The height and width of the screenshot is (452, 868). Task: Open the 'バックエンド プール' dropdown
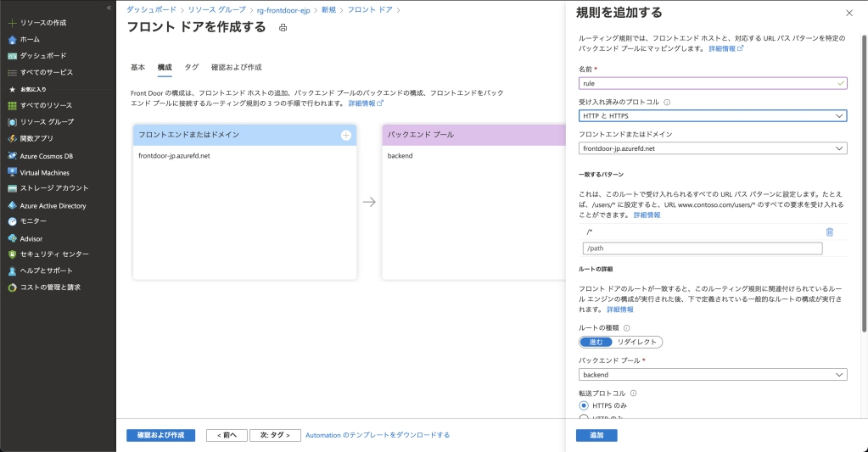[x=713, y=374]
